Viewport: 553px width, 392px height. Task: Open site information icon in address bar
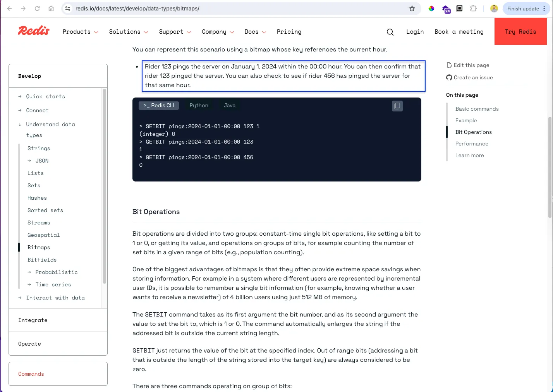68,9
